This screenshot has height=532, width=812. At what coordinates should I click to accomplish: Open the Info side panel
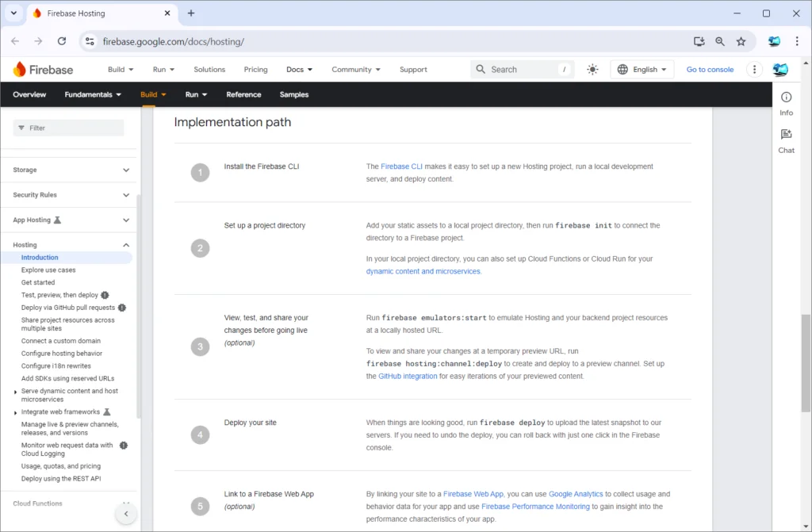point(786,104)
